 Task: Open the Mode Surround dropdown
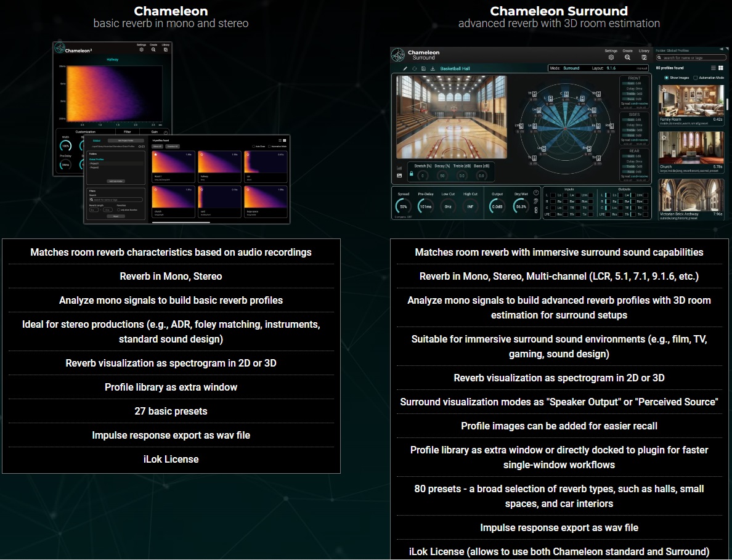(566, 68)
